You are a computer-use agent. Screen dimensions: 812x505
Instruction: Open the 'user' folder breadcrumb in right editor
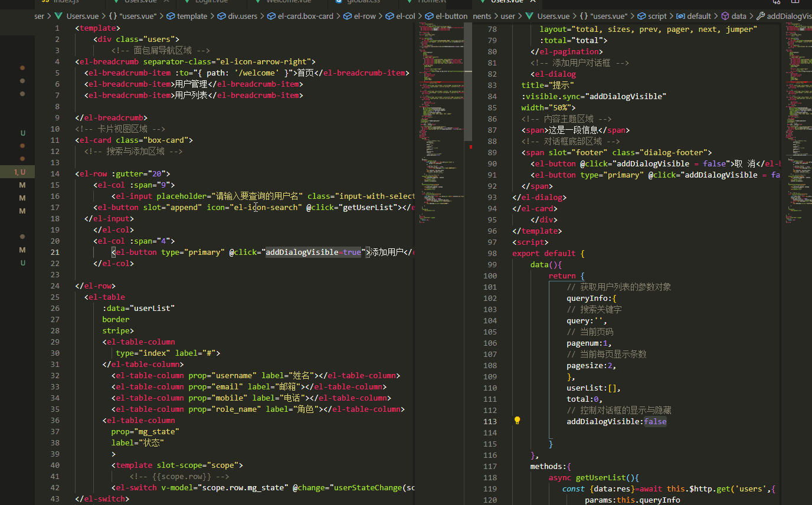click(x=508, y=17)
